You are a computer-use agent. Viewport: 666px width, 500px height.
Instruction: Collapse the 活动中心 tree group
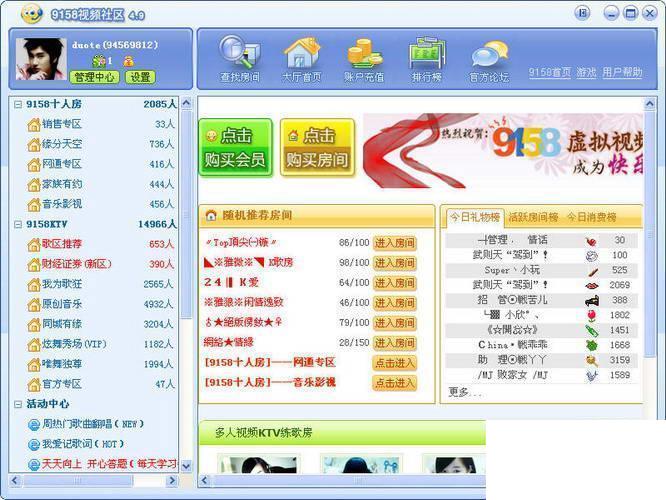click(x=18, y=404)
